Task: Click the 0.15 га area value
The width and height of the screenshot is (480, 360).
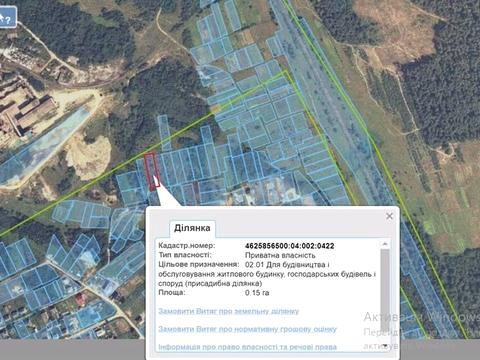Action: (x=257, y=293)
